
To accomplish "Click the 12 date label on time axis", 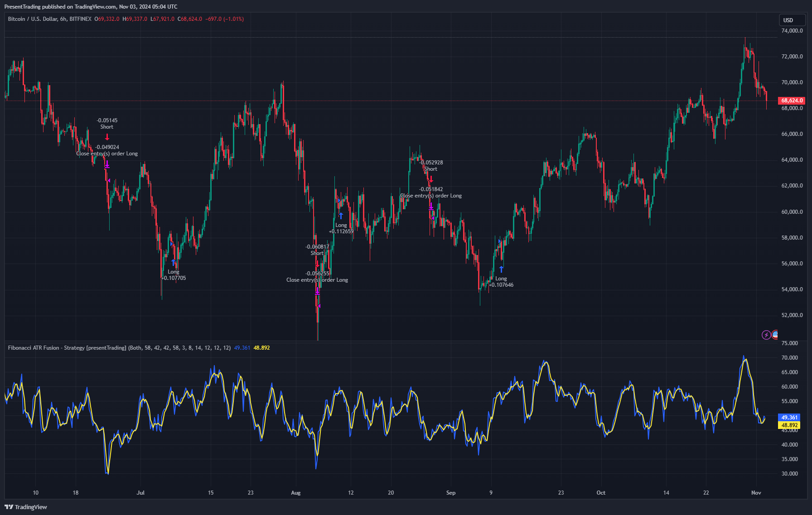I will 351,493.
